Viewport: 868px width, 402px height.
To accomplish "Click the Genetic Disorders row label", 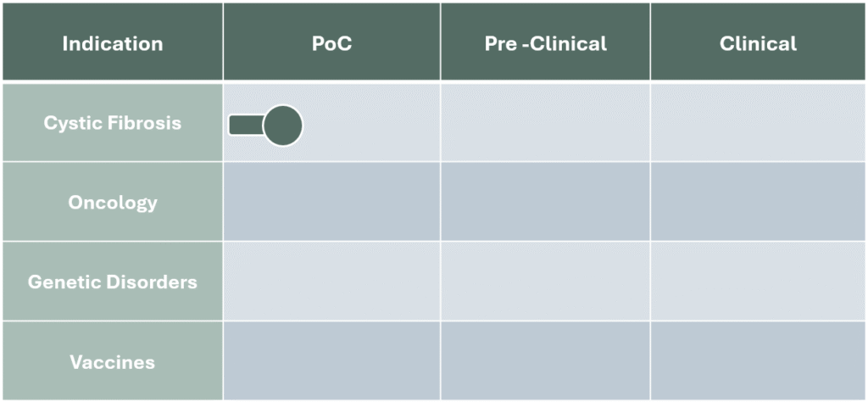I will click(112, 282).
